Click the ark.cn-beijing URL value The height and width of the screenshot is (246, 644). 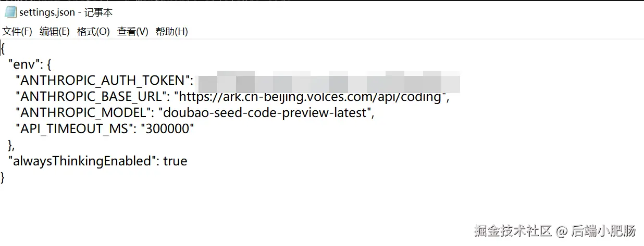click(311, 97)
